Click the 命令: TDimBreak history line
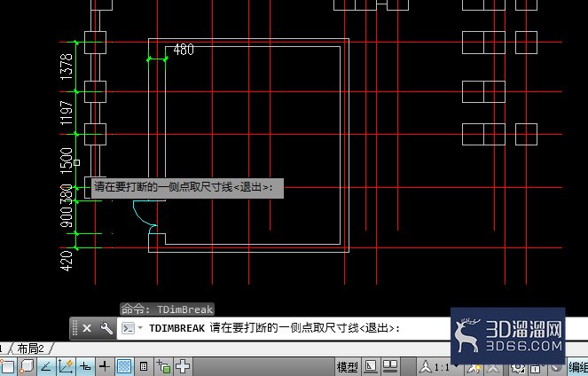 [167, 309]
